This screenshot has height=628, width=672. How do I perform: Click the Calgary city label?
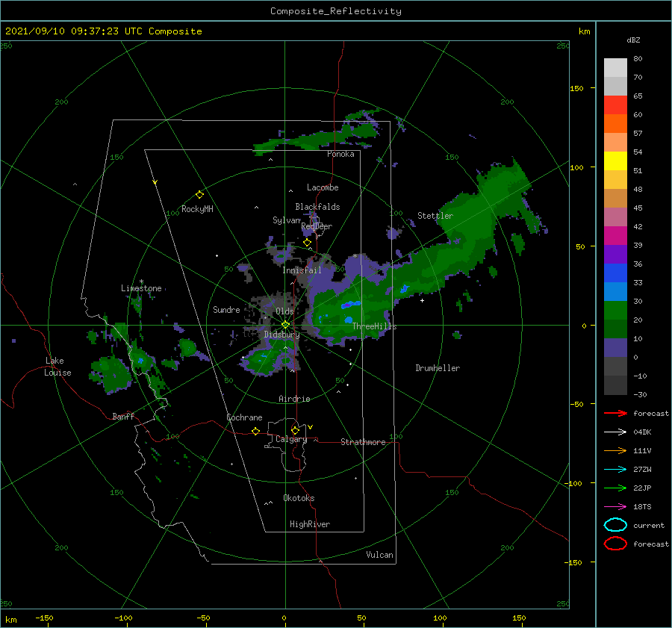pyautogui.click(x=291, y=439)
